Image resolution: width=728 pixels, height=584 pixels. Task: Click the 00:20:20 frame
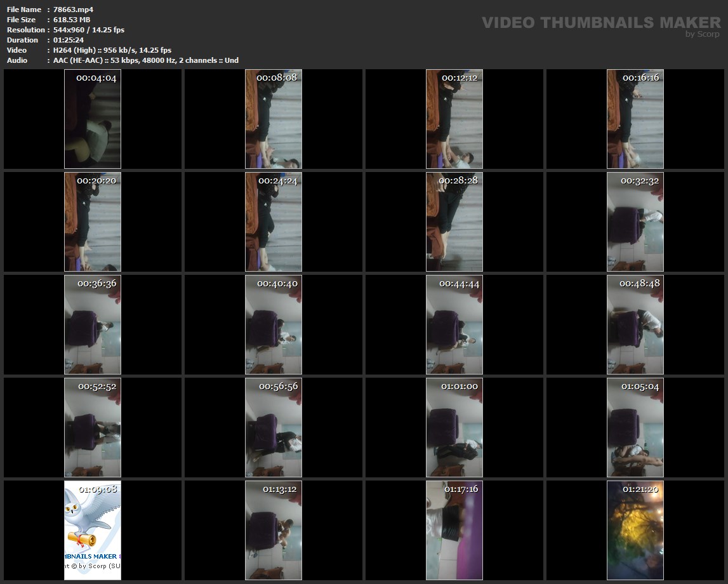click(x=93, y=222)
